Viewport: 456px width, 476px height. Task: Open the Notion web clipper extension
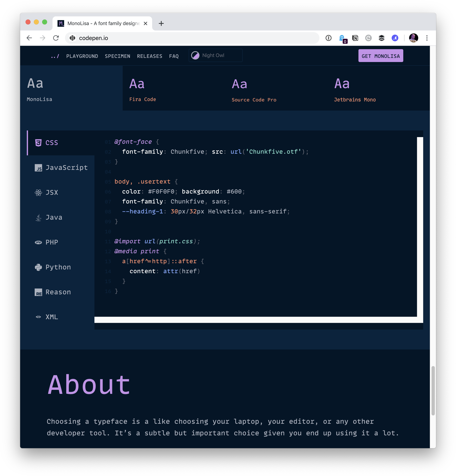(x=355, y=38)
